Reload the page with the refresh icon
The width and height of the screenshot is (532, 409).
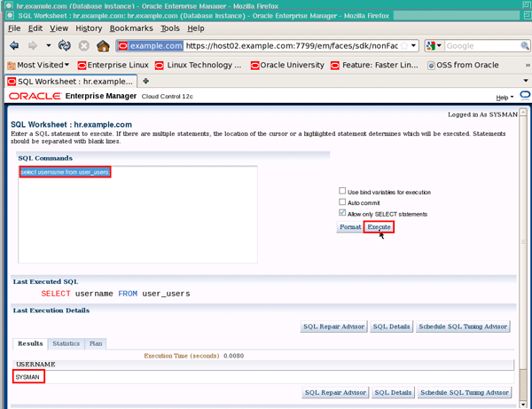65,45
